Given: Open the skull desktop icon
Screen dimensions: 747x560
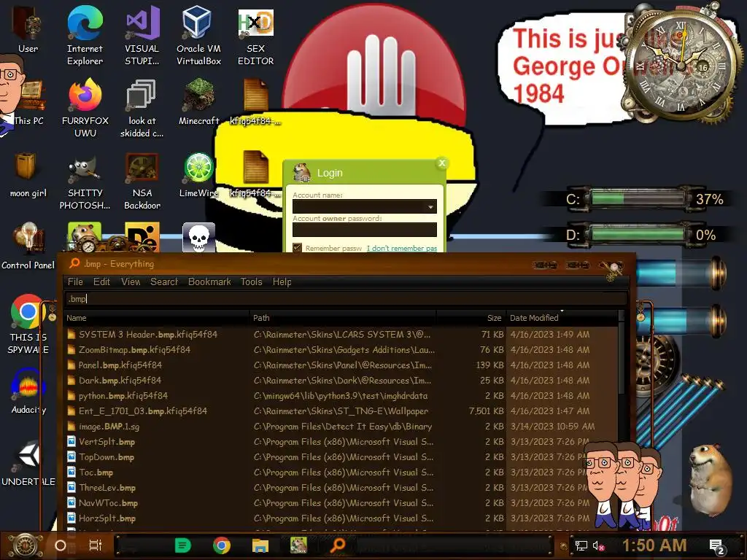Looking at the screenshot, I should [198, 237].
